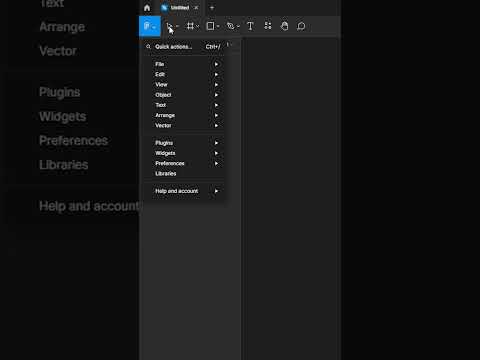
Task: Click the arrow beside Help and account
Action: 216,191
